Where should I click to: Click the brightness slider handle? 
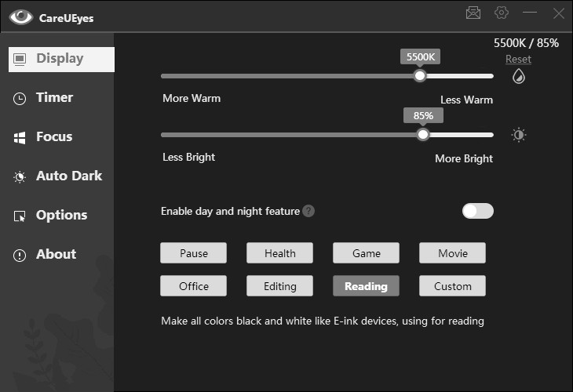(x=423, y=135)
